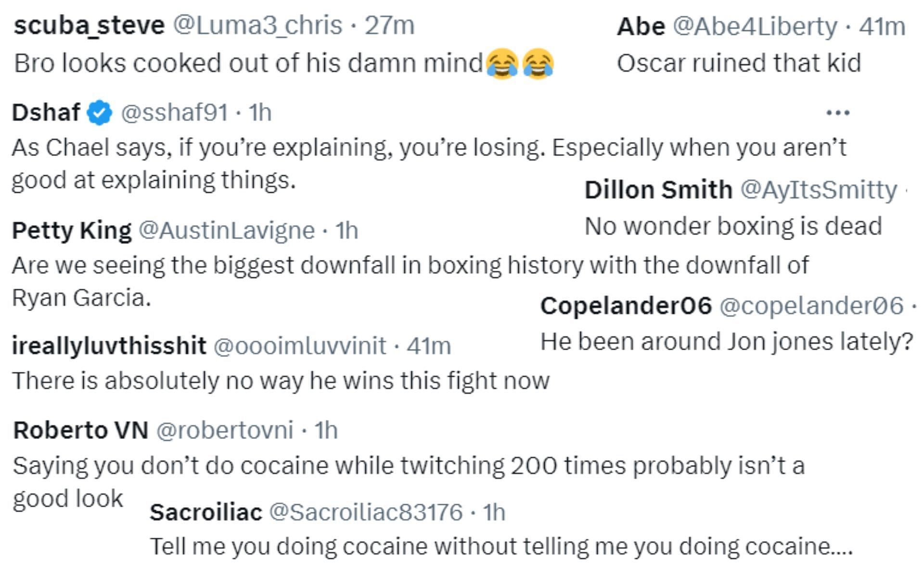Image resolution: width=924 pixels, height=578 pixels.
Task: Open the scuba_steve display name
Action: click(89, 26)
